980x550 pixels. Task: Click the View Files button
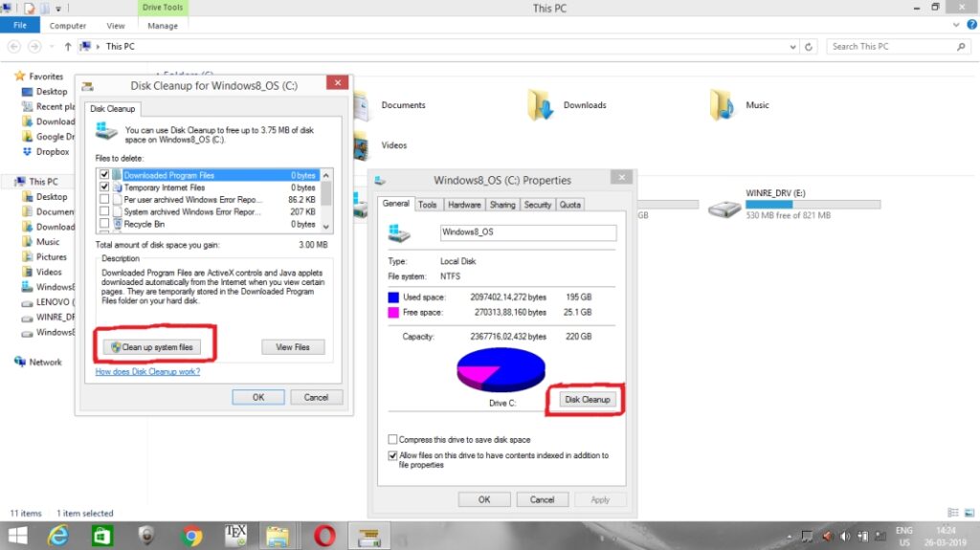pyautogui.click(x=293, y=347)
